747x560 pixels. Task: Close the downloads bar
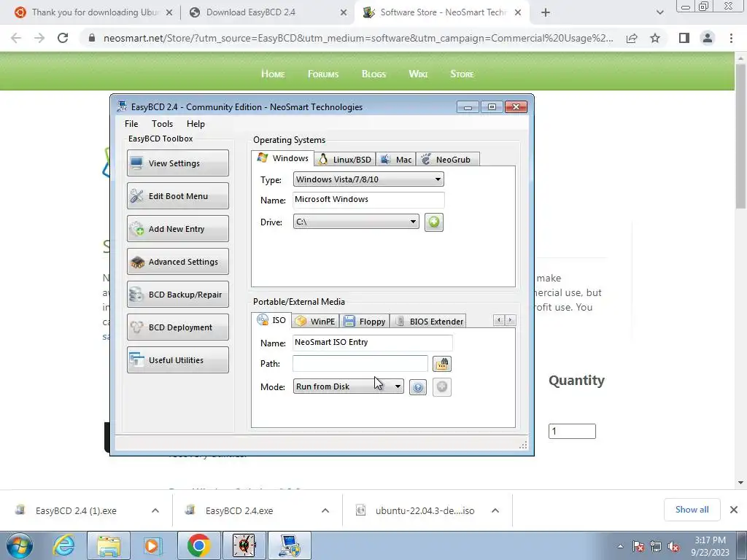pyautogui.click(x=734, y=510)
